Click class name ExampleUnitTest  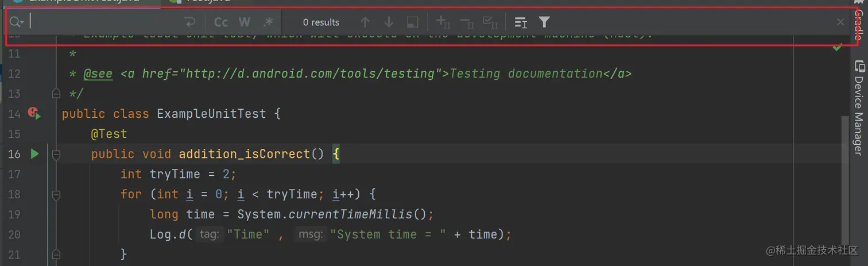(211, 114)
